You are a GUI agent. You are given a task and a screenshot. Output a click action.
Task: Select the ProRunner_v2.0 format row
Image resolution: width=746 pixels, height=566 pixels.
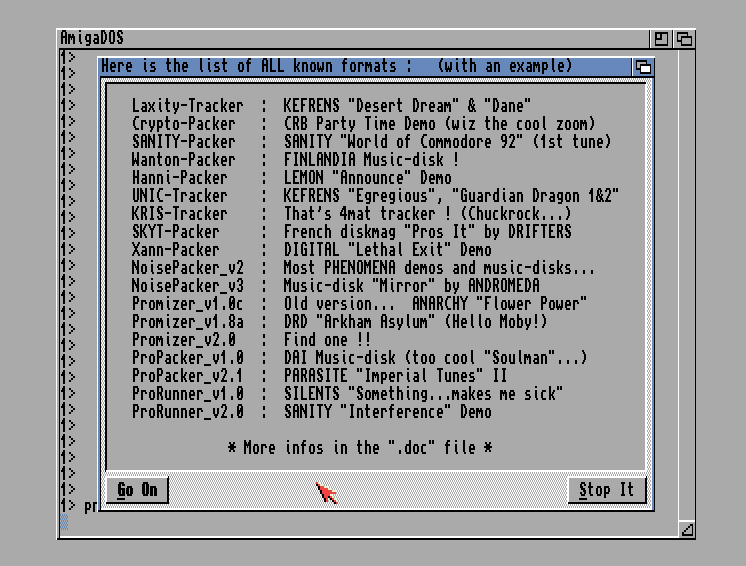(312, 411)
